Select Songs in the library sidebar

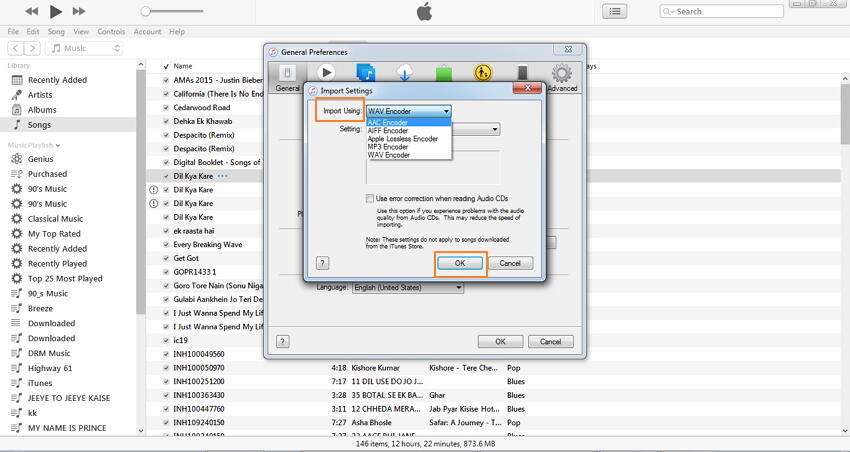pyautogui.click(x=39, y=125)
